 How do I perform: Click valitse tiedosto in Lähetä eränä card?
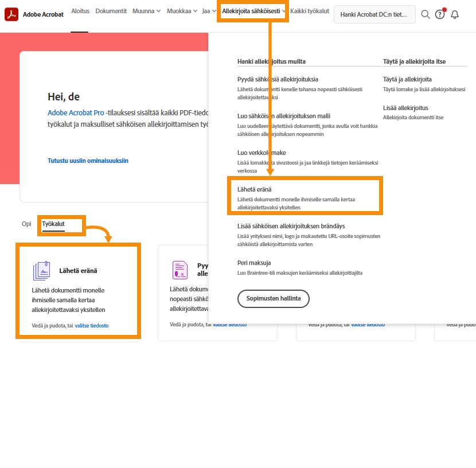click(91, 326)
